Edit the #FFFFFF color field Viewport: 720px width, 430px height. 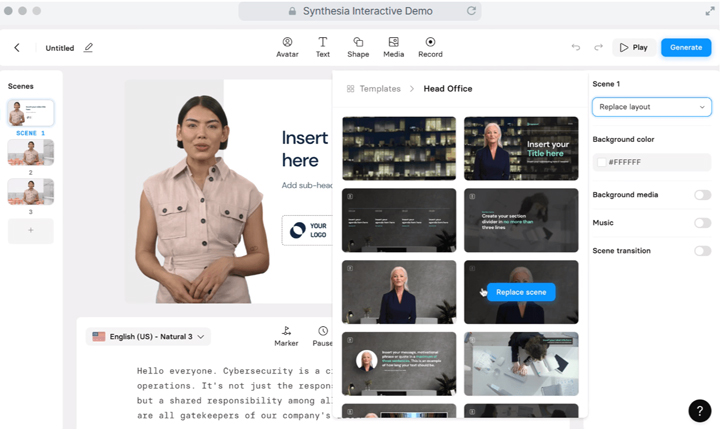pyautogui.click(x=652, y=162)
